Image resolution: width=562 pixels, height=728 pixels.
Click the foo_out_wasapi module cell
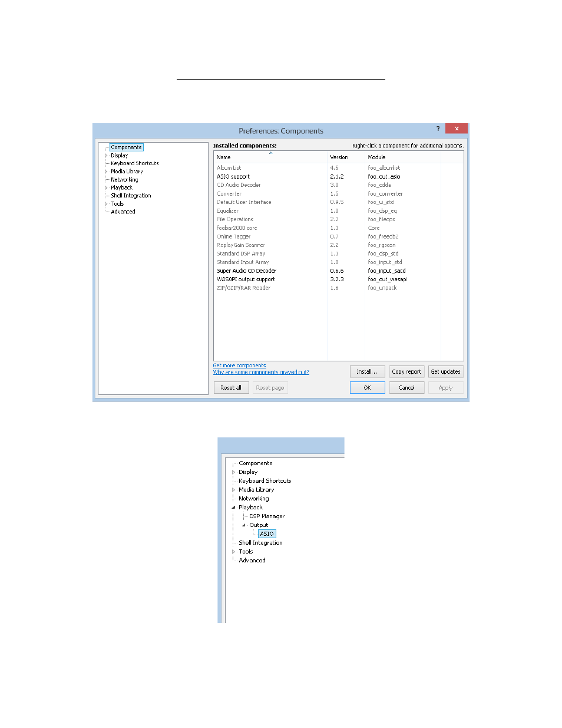(388, 279)
